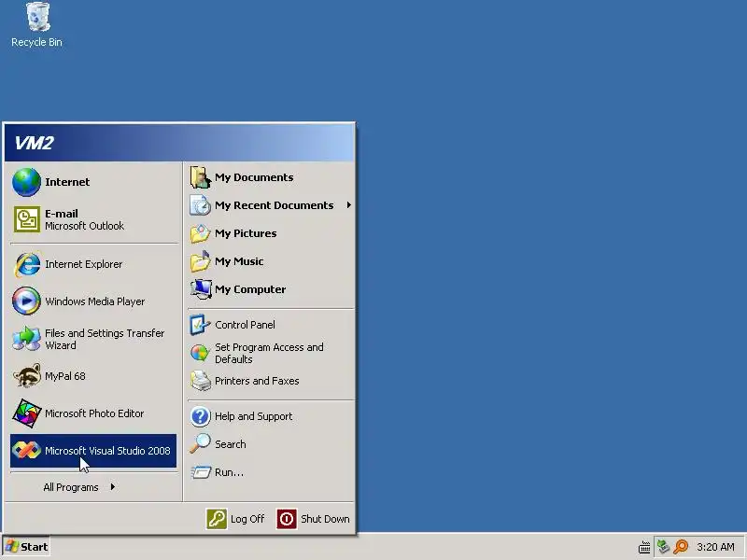Open the Microsoft Photo Editor icon
The width and height of the screenshot is (747, 560).
coord(26,413)
